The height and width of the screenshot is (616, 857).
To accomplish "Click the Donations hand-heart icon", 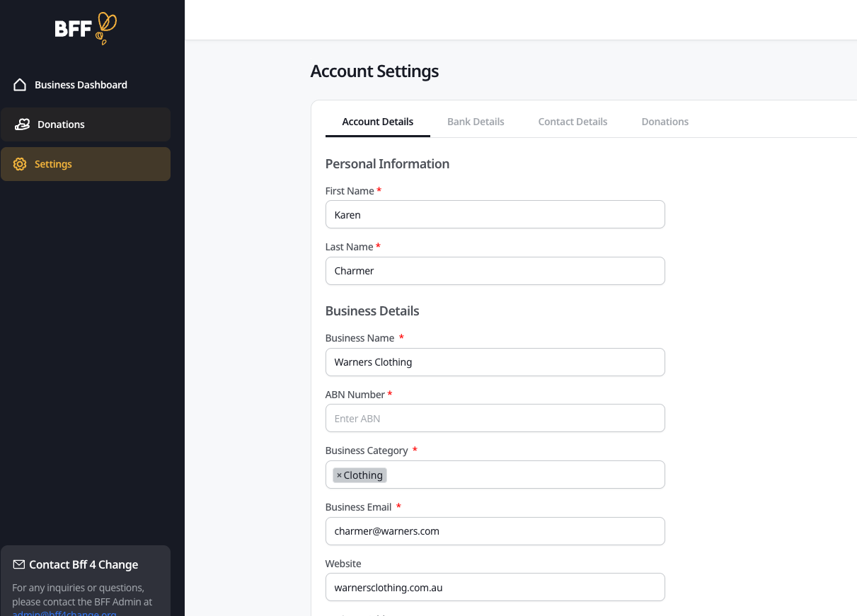I will tap(23, 124).
